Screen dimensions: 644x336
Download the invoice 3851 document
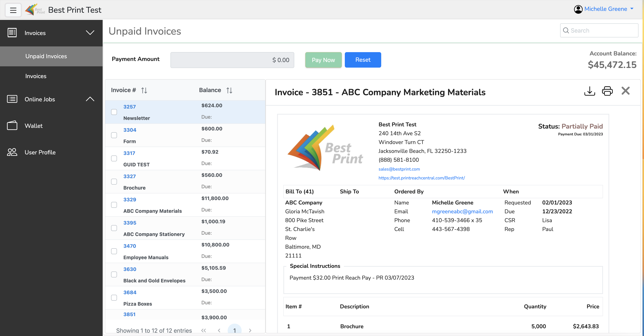point(590,91)
